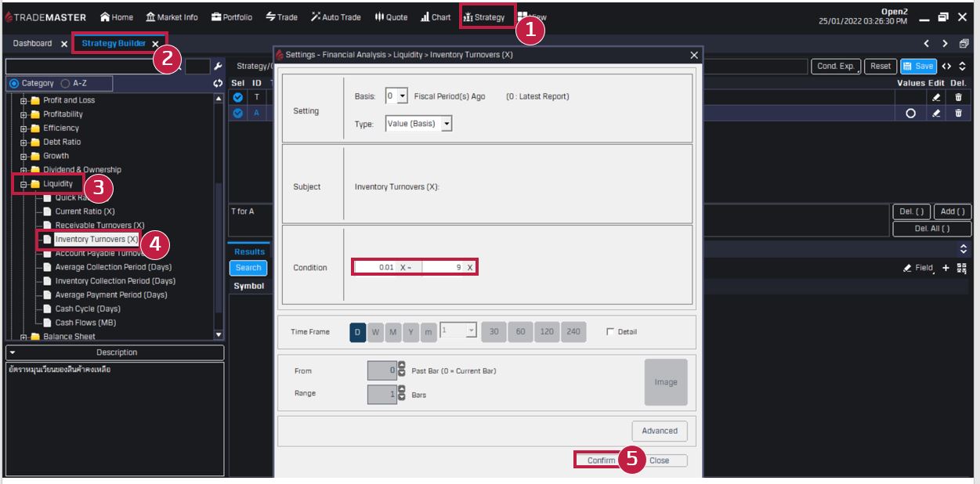Screen dimensions: 980x484
Task: Switch to the Dashboard tab
Action: [x=33, y=44]
